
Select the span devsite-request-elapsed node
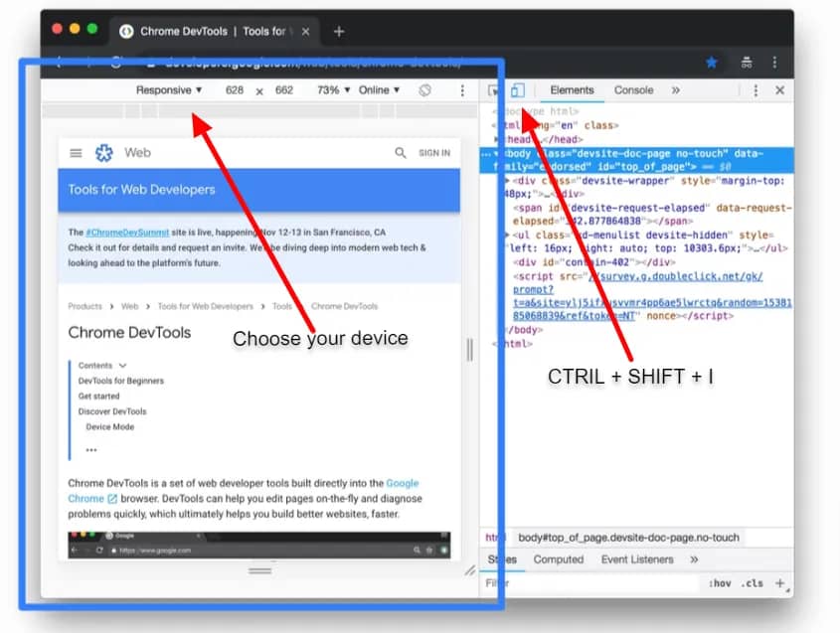652,215
